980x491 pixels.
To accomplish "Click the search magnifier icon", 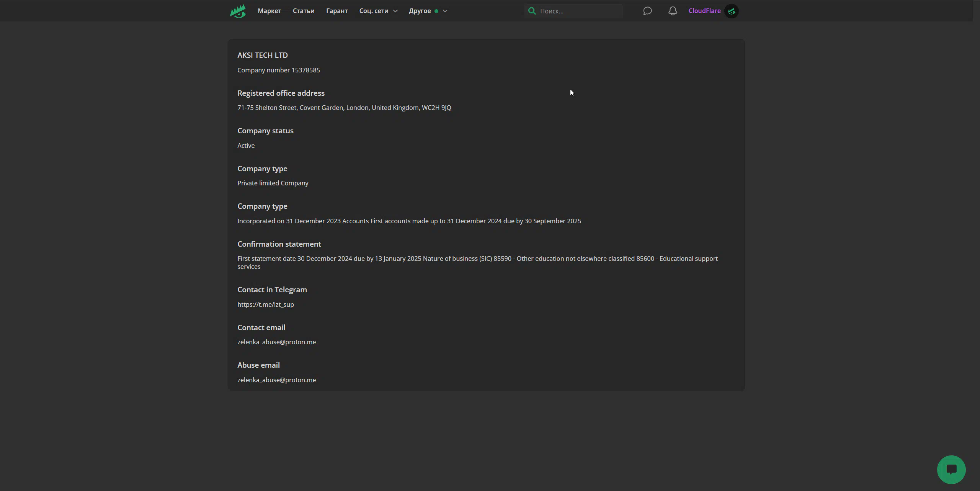I will pos(532,11).
